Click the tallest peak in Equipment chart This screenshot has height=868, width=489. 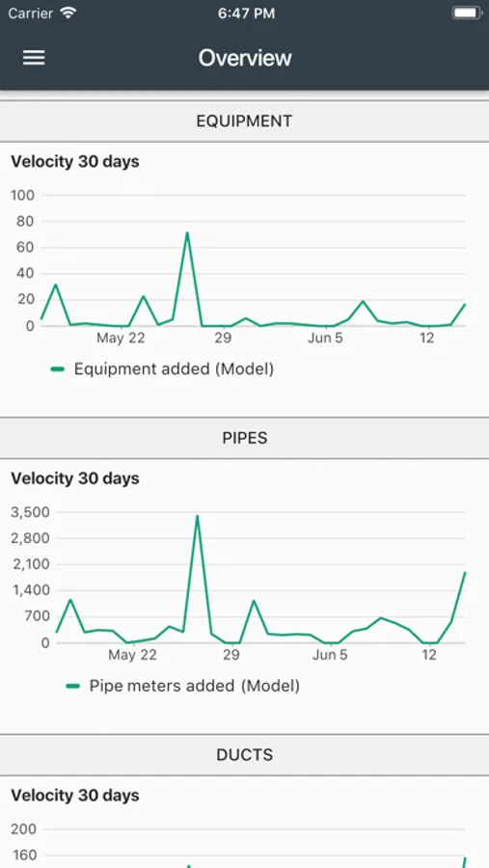click(x=187, y=232)
